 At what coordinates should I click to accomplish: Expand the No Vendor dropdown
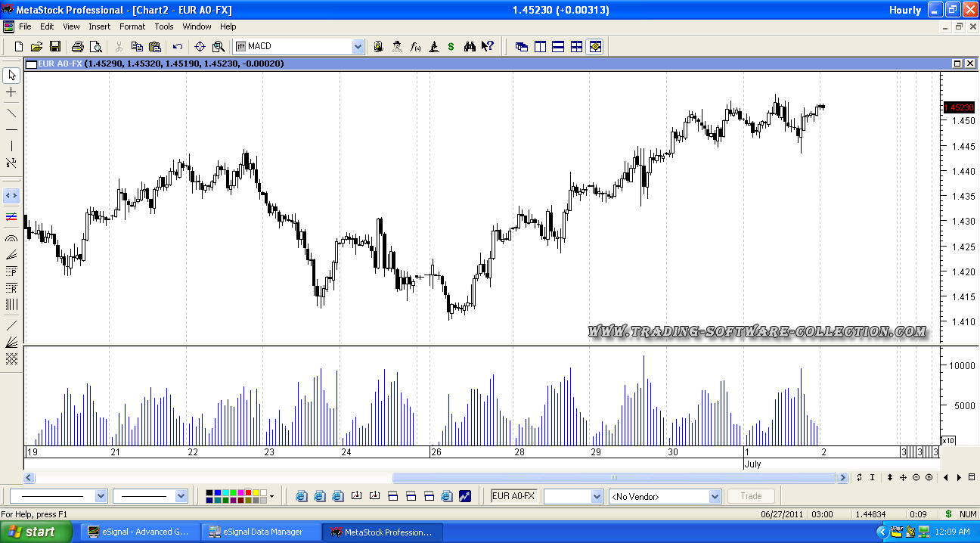click(715, 497)
